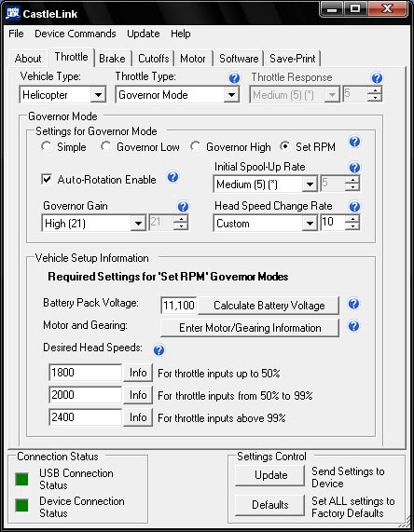
Task: Click the 2000 head speed field
Action: [x=85, y=395]
